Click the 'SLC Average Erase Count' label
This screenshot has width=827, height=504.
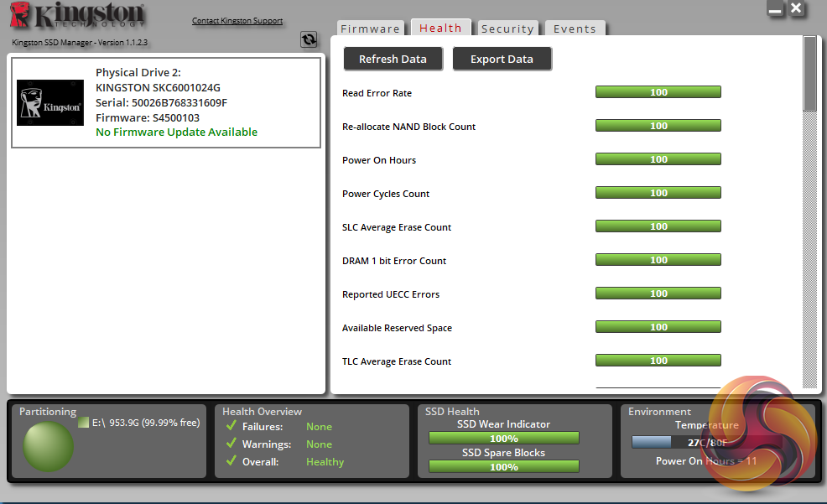coord(397,227)
